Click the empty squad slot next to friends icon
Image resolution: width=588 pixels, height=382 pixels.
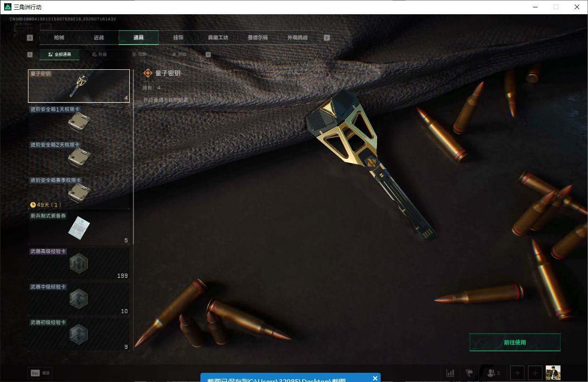[x=517, y=373]
